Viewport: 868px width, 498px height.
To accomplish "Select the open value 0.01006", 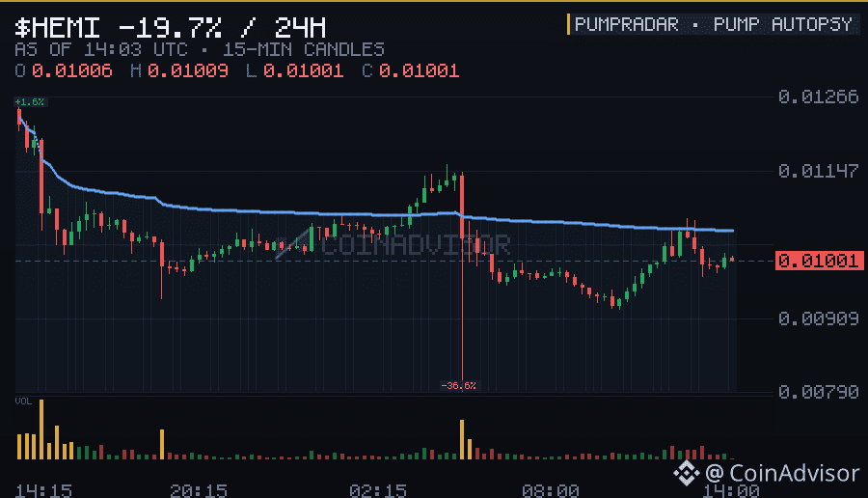I will click(72, 70).
